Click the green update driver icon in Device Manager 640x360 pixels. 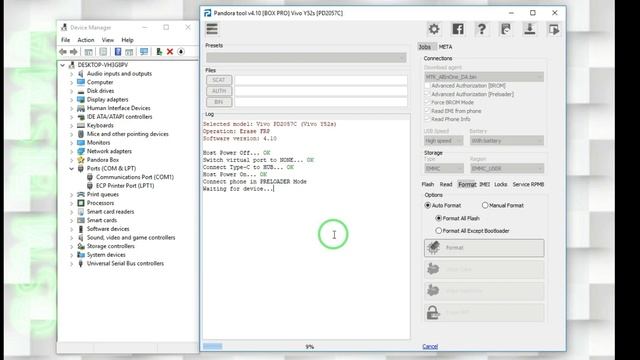159,52
